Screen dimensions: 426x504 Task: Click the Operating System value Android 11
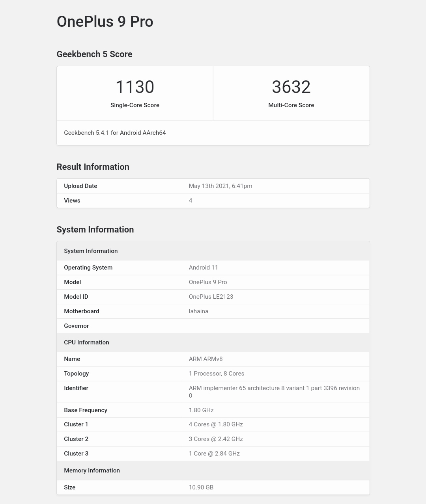(203, 268)
